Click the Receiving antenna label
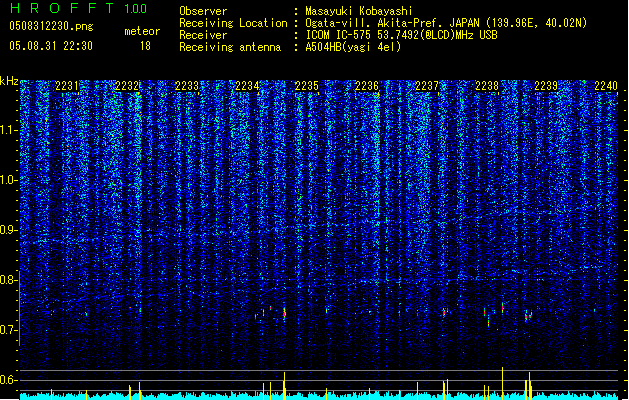Image resolution: width=629 pixels, height=400 pixels. pyautogui.click(x=230, y=47)
